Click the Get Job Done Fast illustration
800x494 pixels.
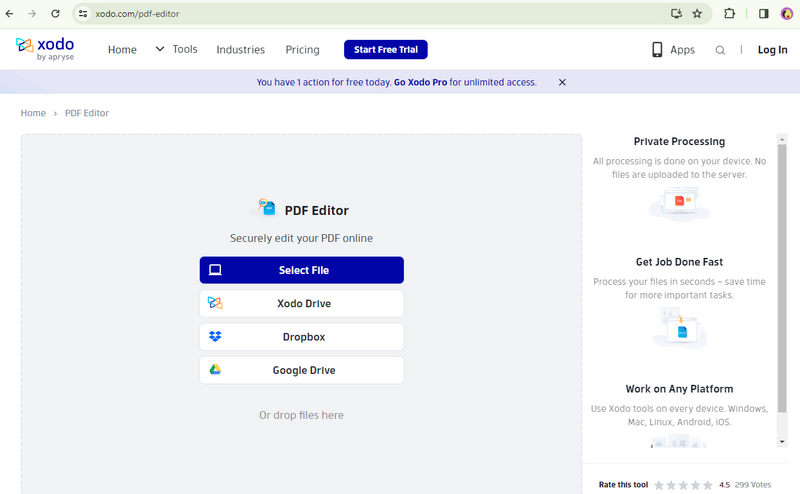(679, 327)
